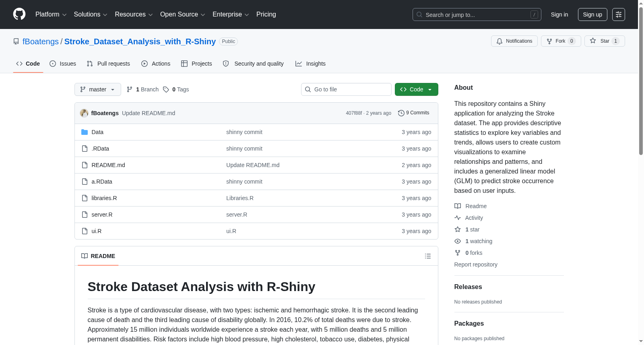Click the tag icon next to 0 Tags
The width and height of the screenshot is (644, 345).
[x=166, y=89]
